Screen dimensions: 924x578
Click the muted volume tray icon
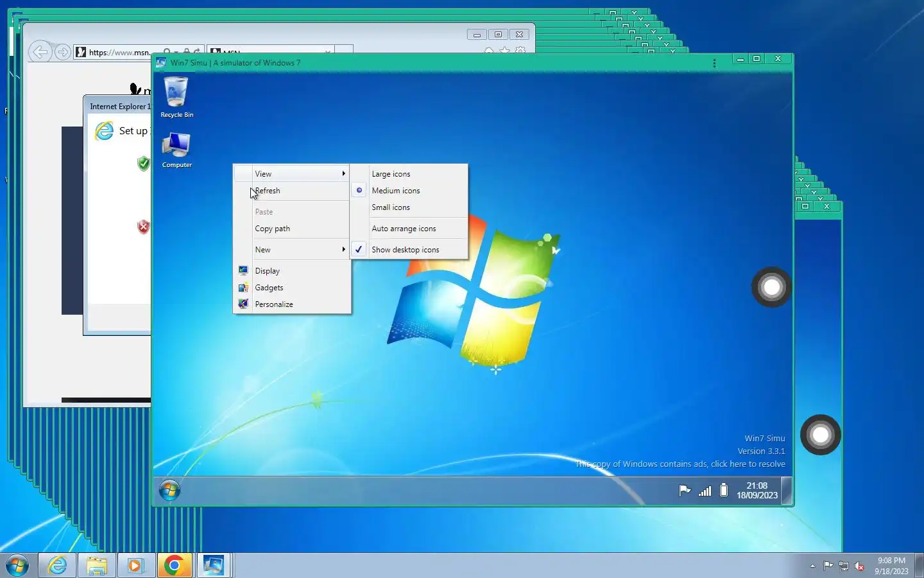click(x=859, y=566)
